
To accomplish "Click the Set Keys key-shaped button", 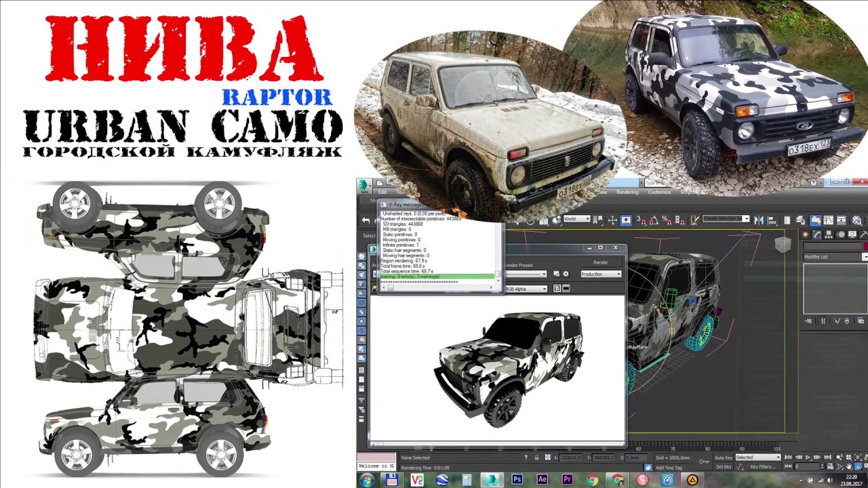I will click(705, 462).
